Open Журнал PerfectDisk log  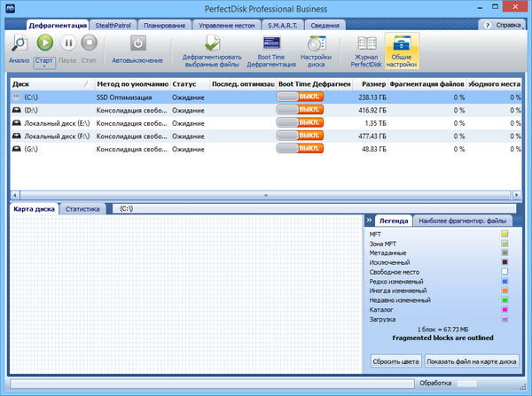[366, 43]
